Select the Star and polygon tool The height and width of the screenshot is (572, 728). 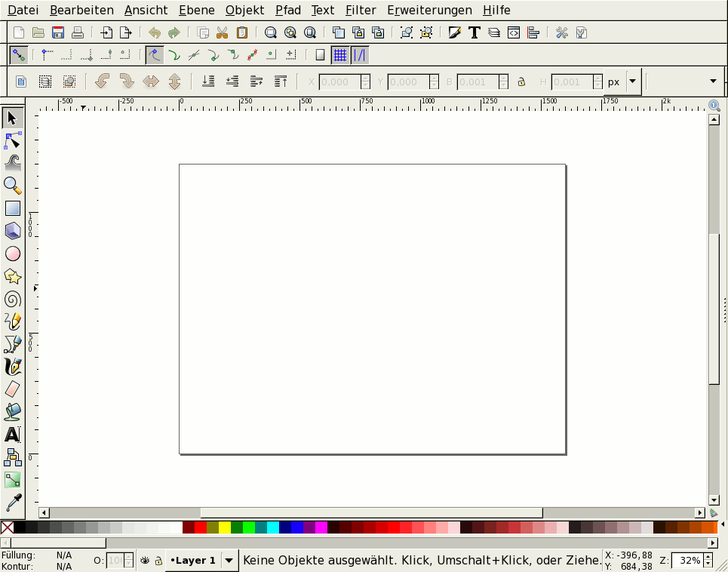pos(13,276)
